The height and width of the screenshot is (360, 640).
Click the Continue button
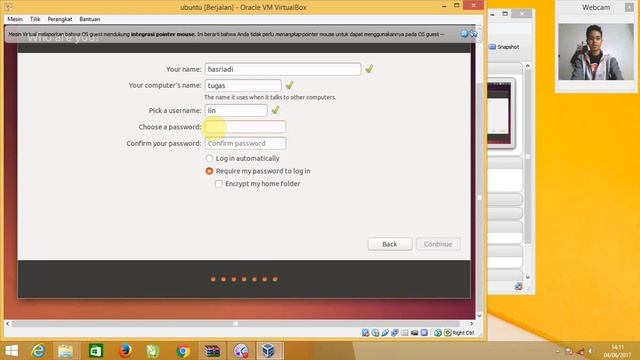pos(438,244)
